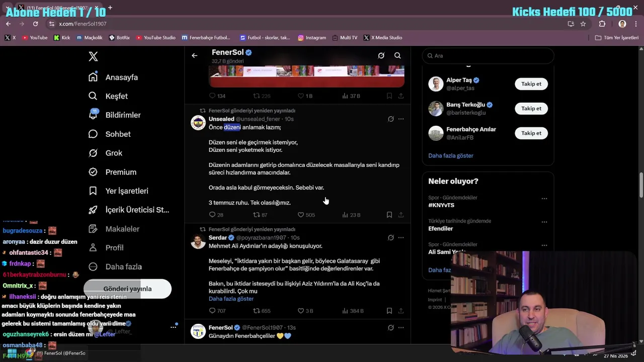Follow Alper Taş with Takip et
This screenshot has height=362, width=644.
click(531, 84)
